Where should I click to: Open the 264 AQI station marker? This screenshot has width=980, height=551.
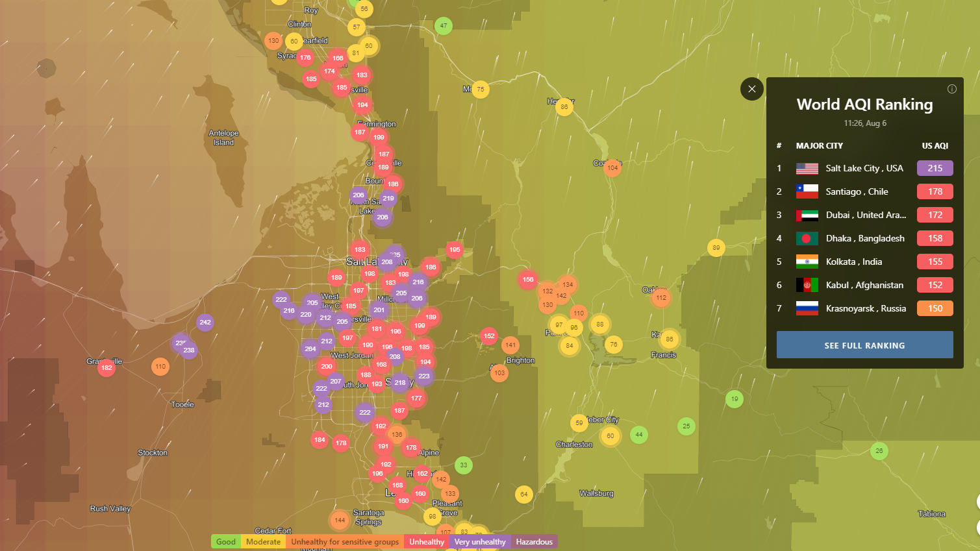310,349
